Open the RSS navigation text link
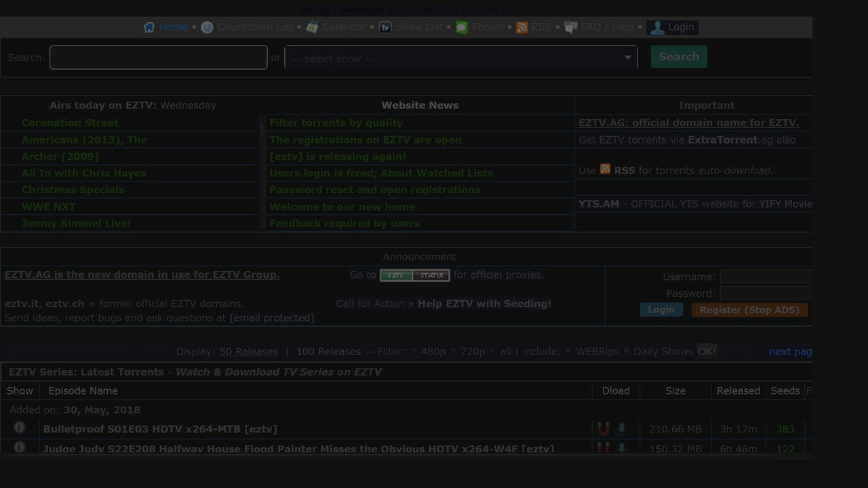This screenshot has width=868, height=488. pyautogui.click(x=541, y=27)
